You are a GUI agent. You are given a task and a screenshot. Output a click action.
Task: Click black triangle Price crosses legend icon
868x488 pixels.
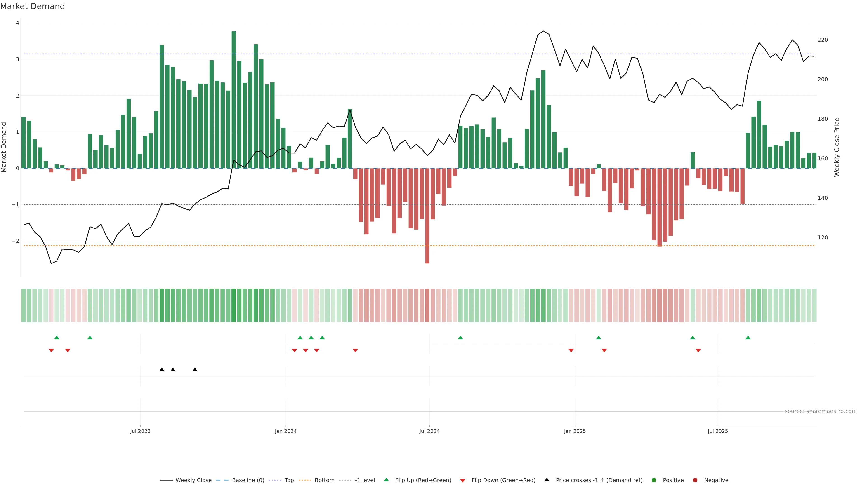(x=547, y=480)
